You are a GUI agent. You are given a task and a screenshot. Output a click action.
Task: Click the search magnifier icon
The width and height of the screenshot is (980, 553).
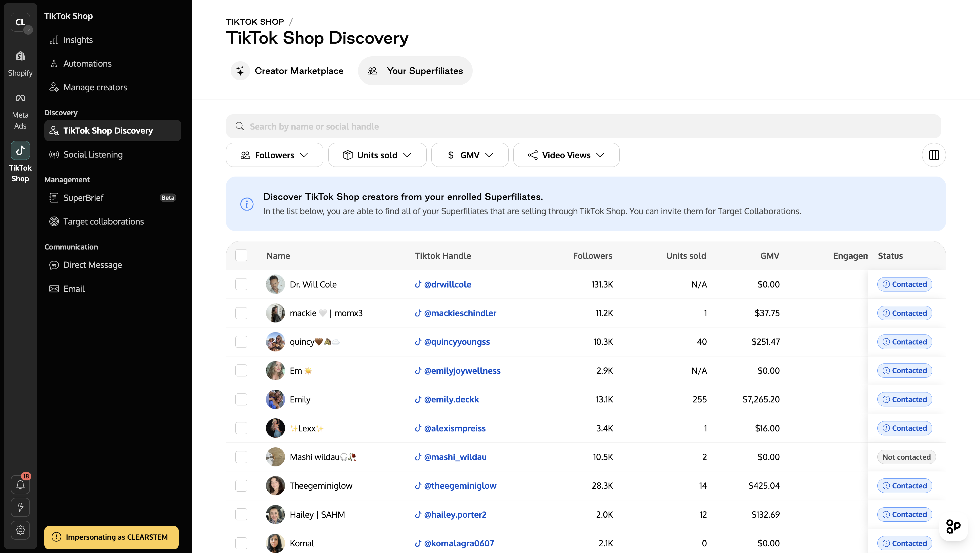tap(240, 126)
